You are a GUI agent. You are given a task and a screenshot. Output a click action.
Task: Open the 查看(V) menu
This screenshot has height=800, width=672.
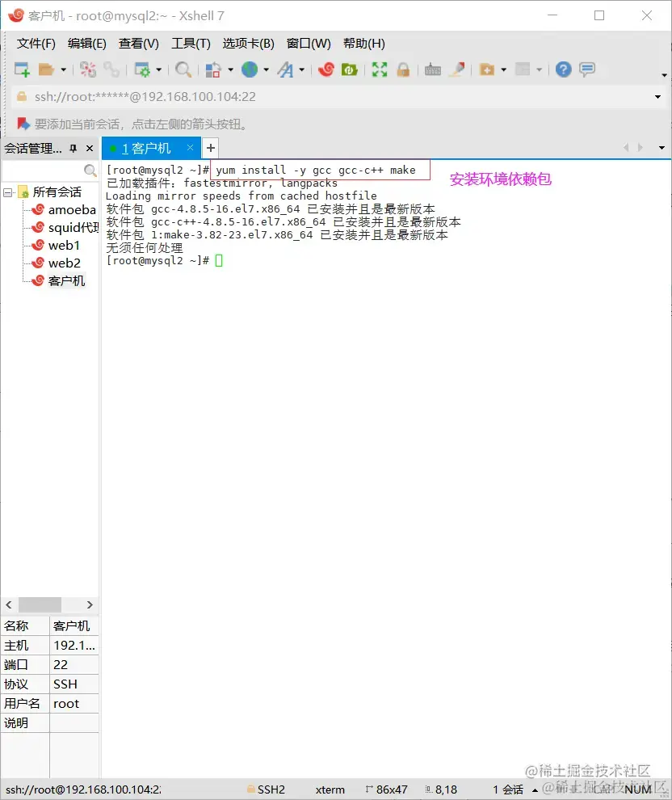click(139, 44)
